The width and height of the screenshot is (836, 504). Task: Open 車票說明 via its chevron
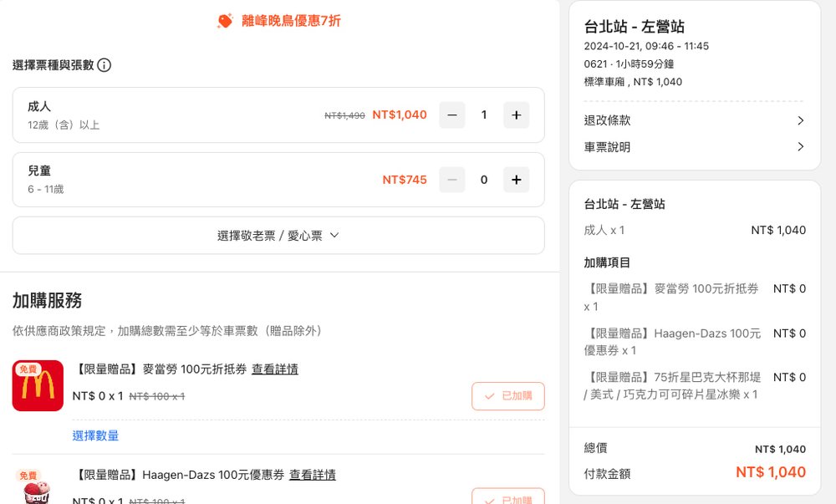click(800, 146)
